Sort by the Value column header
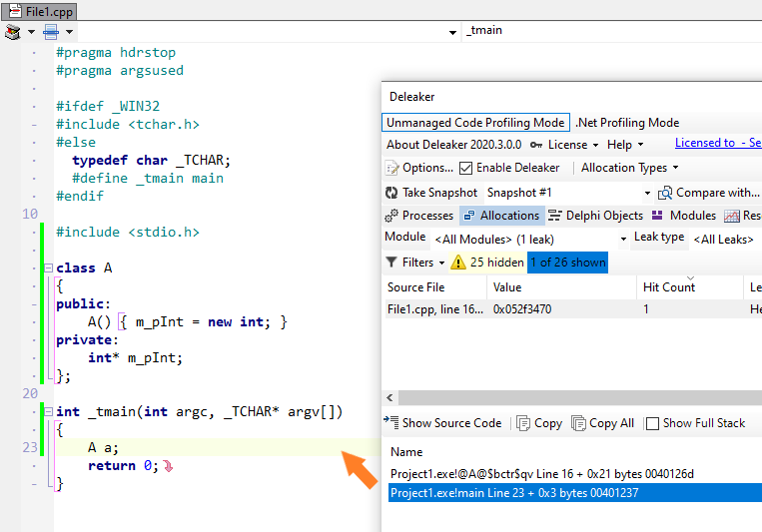The width and height of the screenshot is (762, 532). [562, 287]
